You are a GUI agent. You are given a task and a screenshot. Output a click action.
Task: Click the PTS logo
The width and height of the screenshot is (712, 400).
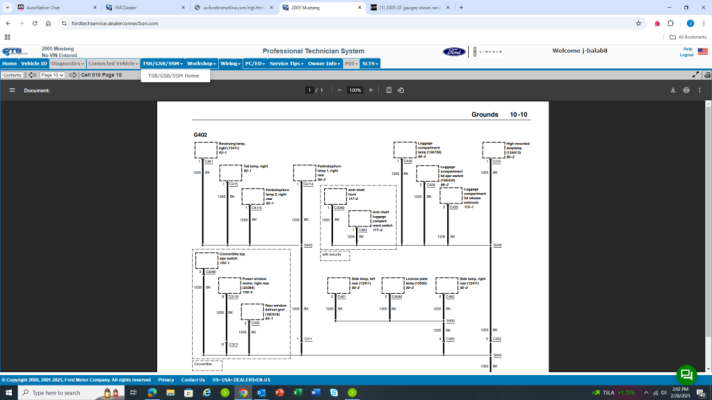point(14,51)
